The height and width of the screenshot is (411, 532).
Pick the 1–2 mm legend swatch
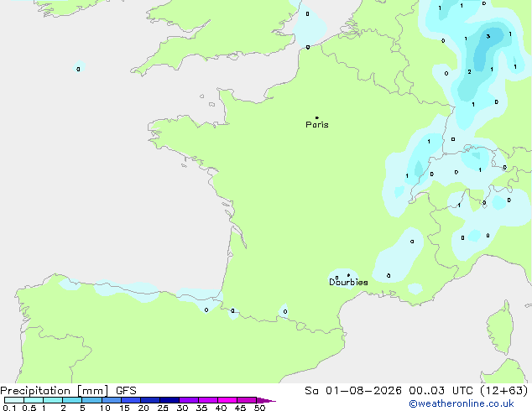click(53, 400)
